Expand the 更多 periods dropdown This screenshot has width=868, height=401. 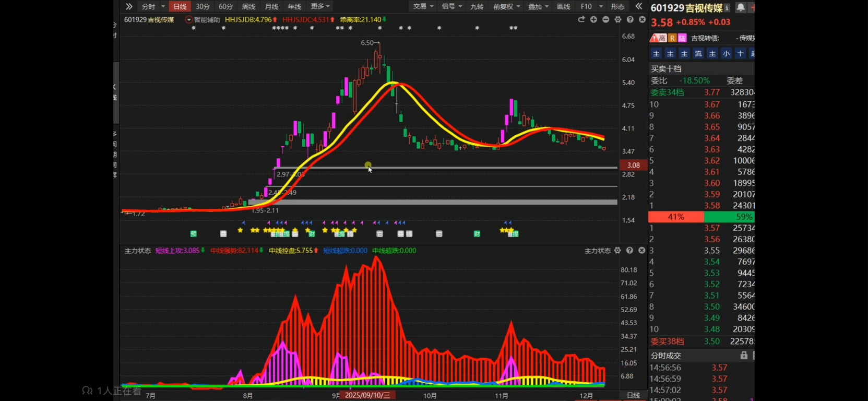pos(320,6)
